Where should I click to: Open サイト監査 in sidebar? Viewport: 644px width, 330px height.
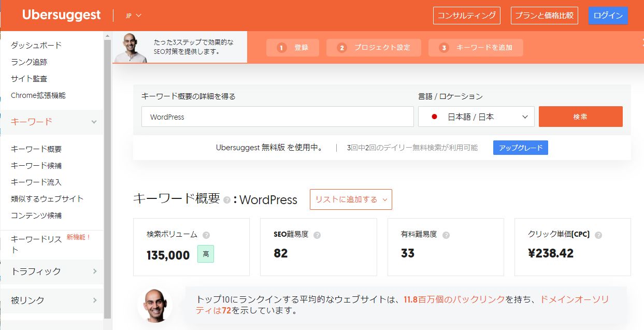tap(29, 79)
